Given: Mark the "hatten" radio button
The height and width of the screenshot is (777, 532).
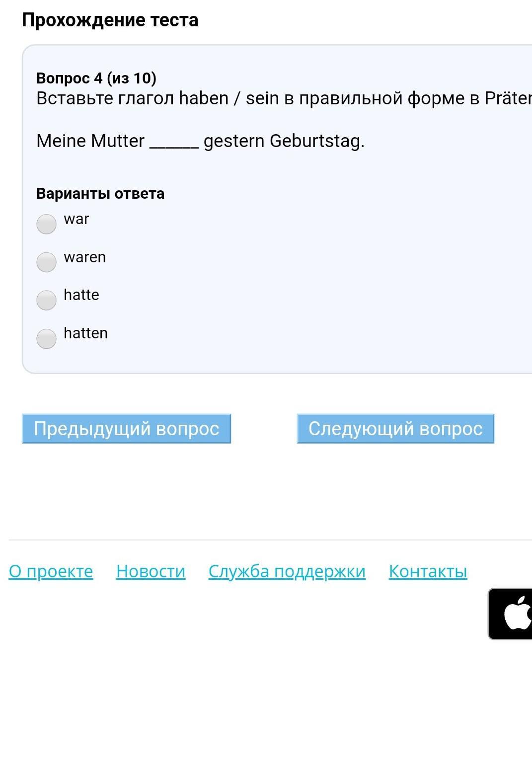Looking at the screenshot, I should coord(46,338).
